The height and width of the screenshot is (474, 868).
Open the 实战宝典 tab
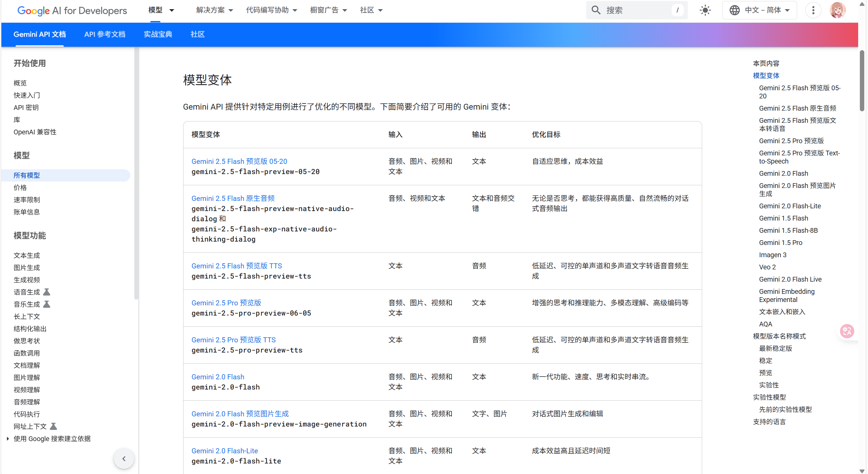click(158, 34)
